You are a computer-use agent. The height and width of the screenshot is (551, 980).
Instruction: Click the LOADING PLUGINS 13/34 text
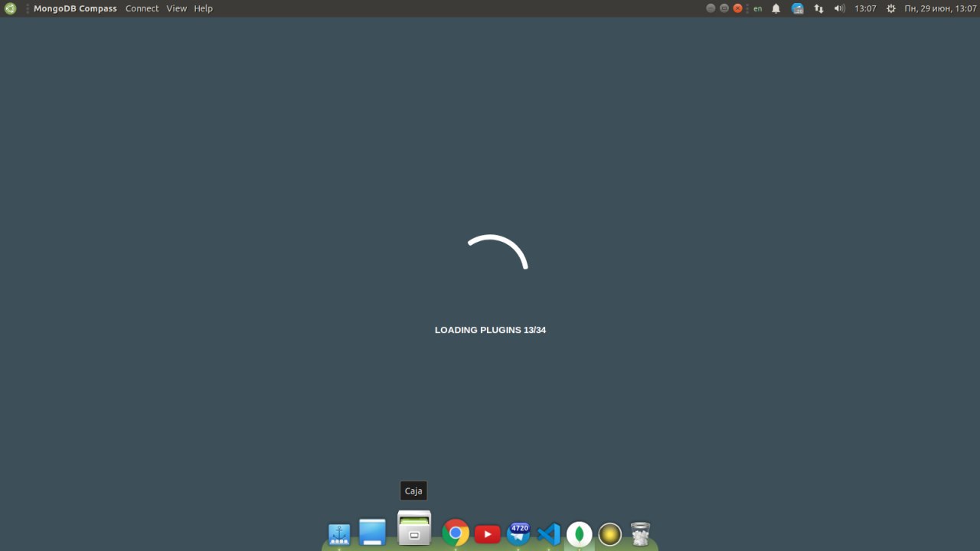490,330
